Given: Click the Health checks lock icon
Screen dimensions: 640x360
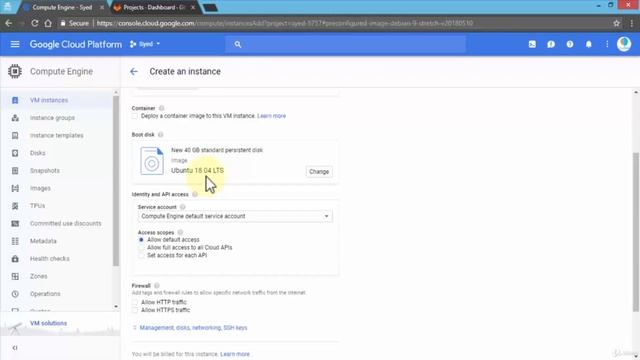Looking at the screenshot, I should 15,258.
